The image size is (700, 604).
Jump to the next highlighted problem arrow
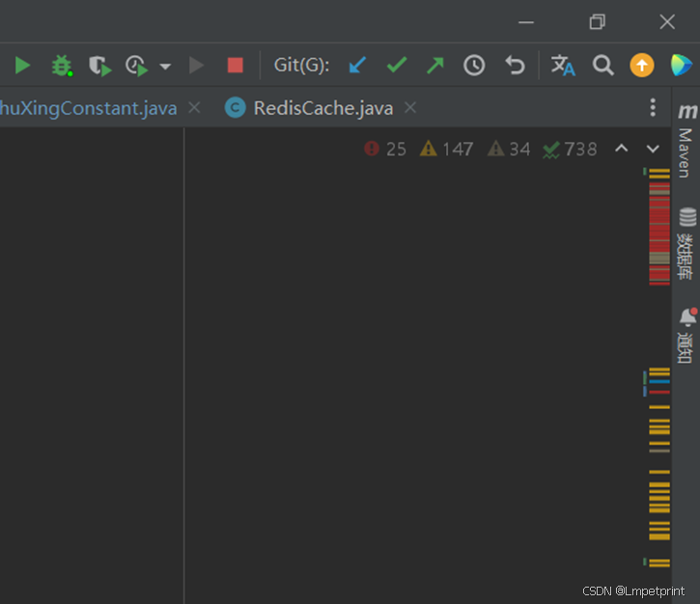pyautogui.click(x=653, y=149)
